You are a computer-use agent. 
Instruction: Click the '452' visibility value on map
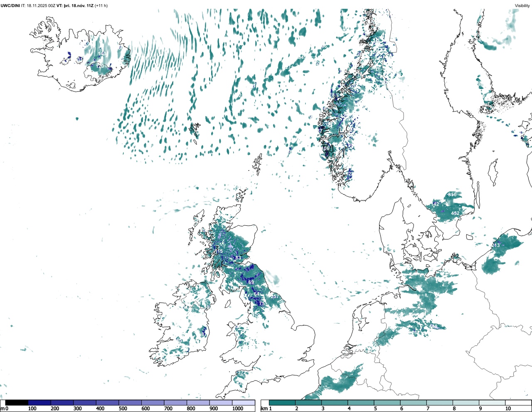pyautogui.click(x=455, y=213)
